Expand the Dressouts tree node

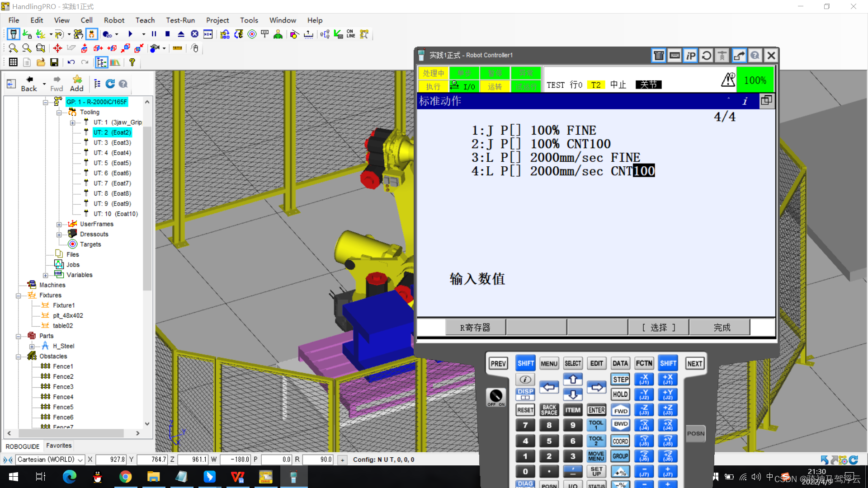(59, 235)
